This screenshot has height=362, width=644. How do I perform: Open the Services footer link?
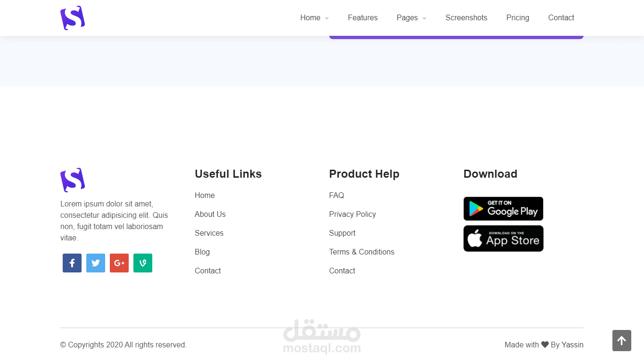(209, 233)
